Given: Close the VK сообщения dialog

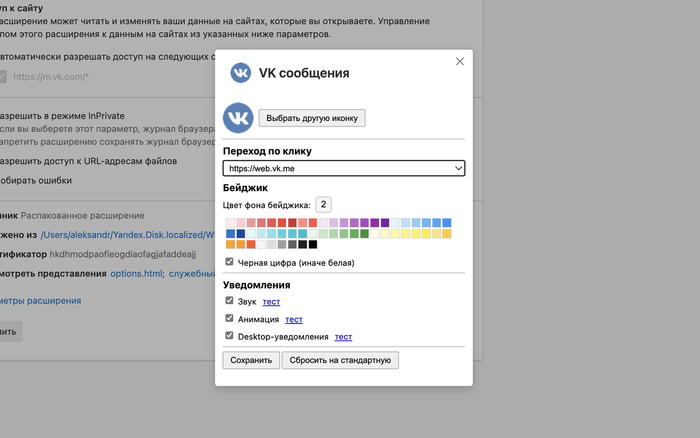Looking at the screenshot, I should click(x=460, y=61).
